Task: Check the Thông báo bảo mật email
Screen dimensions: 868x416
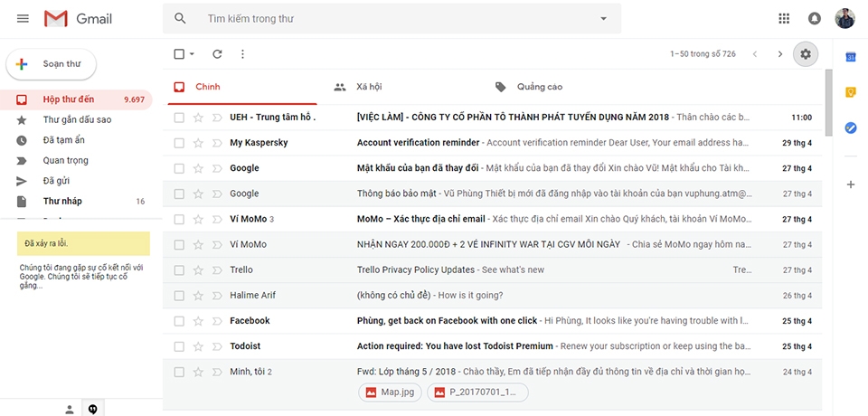Action: (x=179, y=194)
